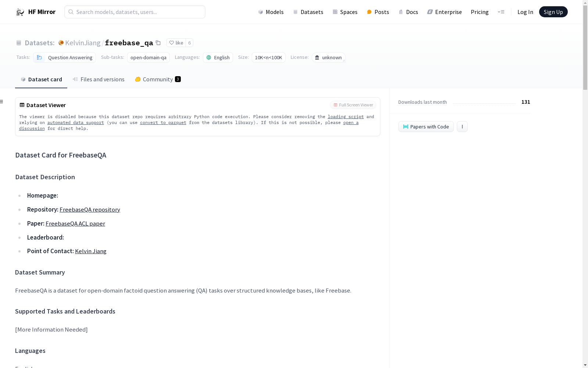Click the like count 6
The image size is (588, 368).
coord(190,43)
